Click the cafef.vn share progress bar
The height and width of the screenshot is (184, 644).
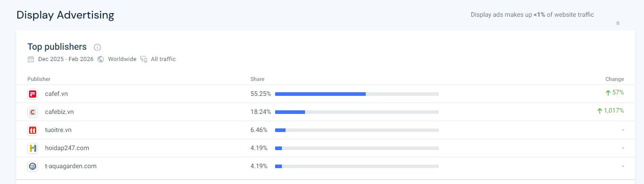[x=356, y=94]
